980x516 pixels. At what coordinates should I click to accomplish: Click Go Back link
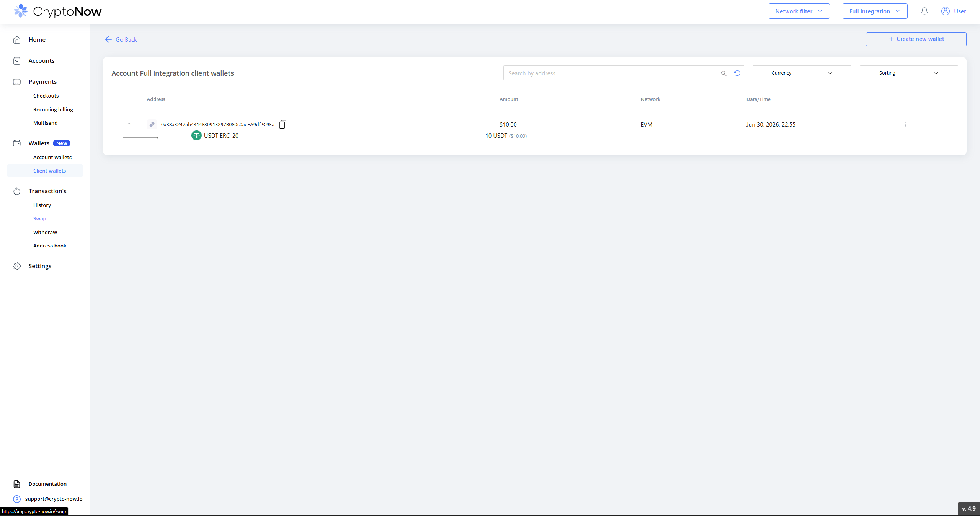tap(126, 39)
